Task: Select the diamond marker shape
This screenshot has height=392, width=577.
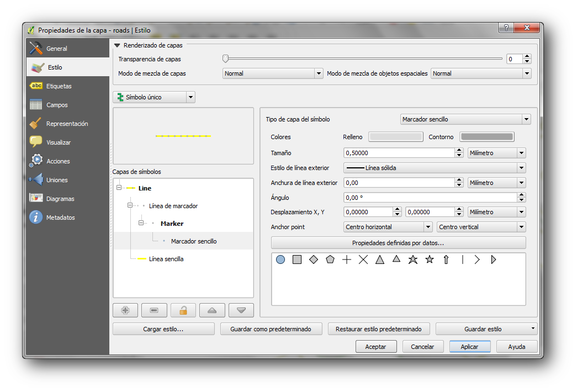Action: [x=314, y=260]
